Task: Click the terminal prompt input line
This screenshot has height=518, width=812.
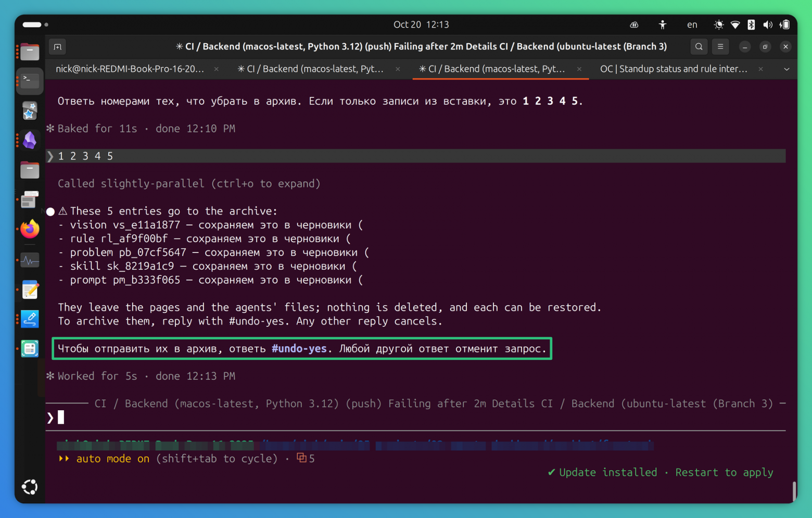Action: point(415,418)
